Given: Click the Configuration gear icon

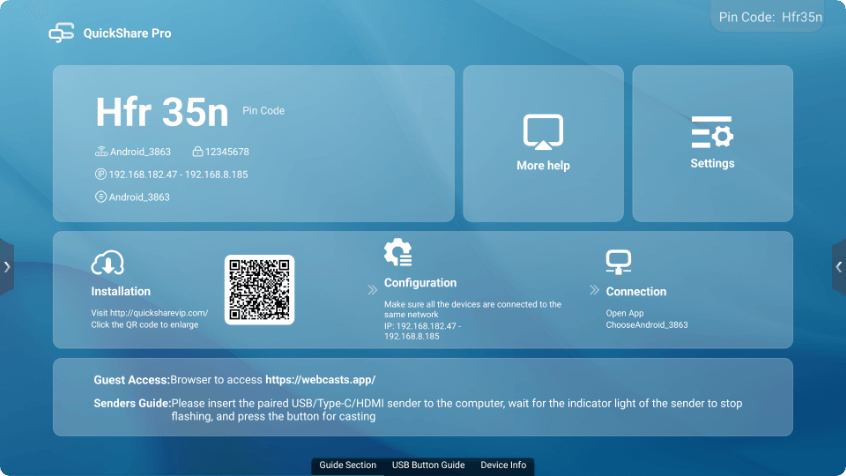Looking at the screenshot, I should 398,252.
